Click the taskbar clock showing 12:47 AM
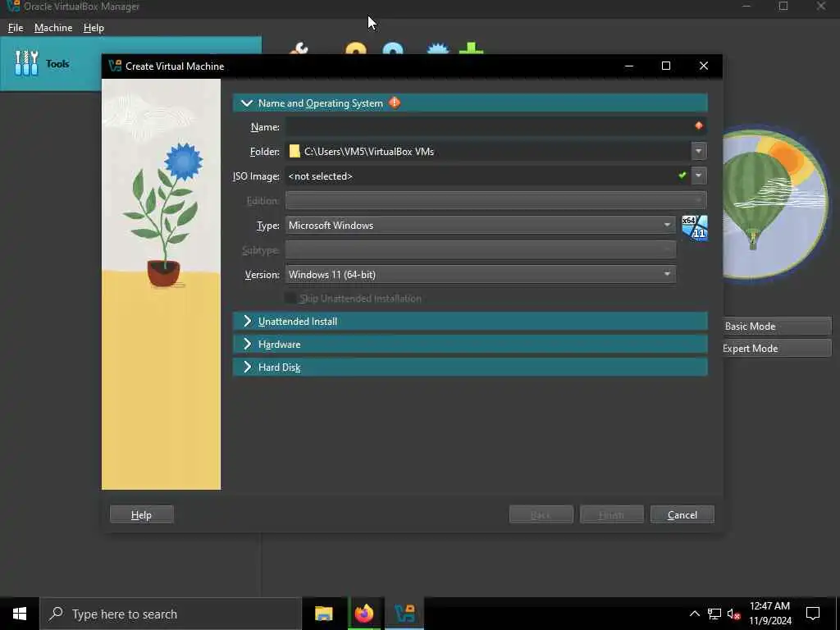 pyautogui.click(x=769, y=614)
